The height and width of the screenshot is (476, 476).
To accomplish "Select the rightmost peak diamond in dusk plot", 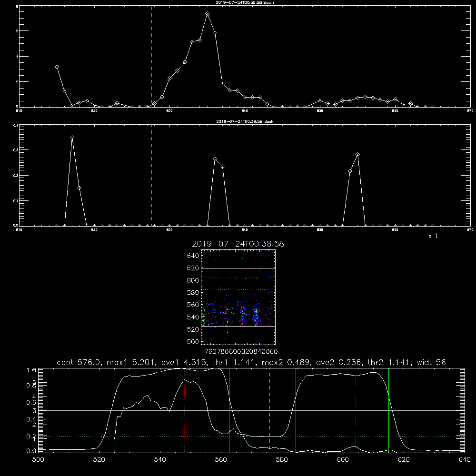I will [x=357, y=155].
